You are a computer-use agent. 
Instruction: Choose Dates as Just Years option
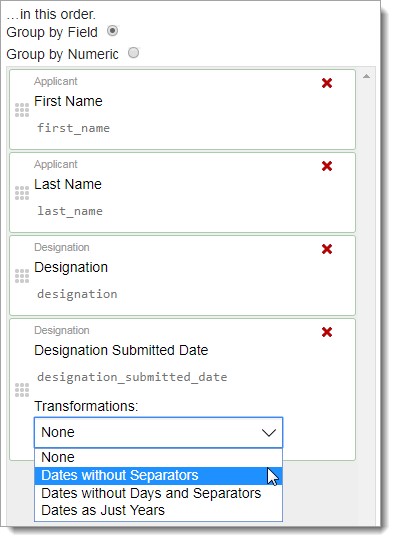(158, 511)
